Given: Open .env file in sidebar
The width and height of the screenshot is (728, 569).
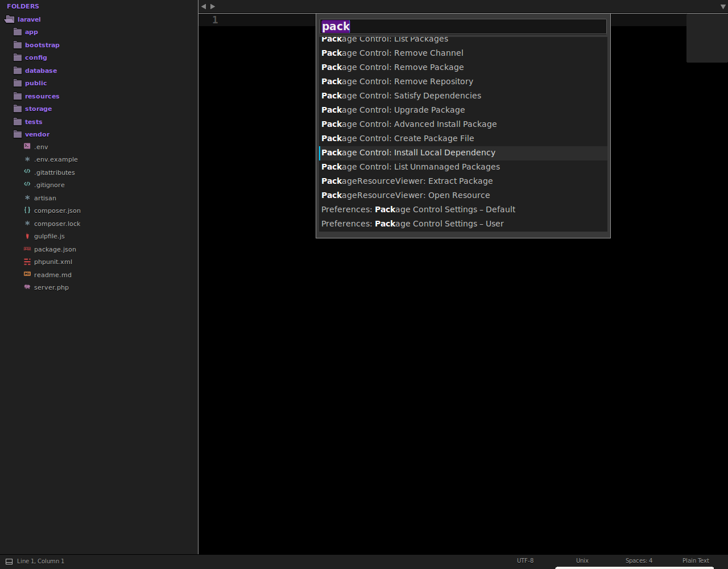Looking at the screenshot, I should click(41, 147).
